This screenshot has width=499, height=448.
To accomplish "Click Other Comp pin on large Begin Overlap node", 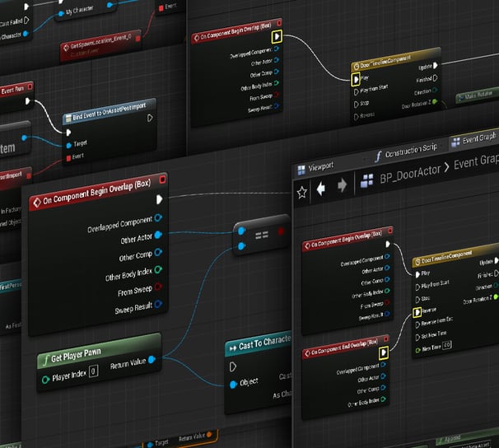I will click(158, 252).
